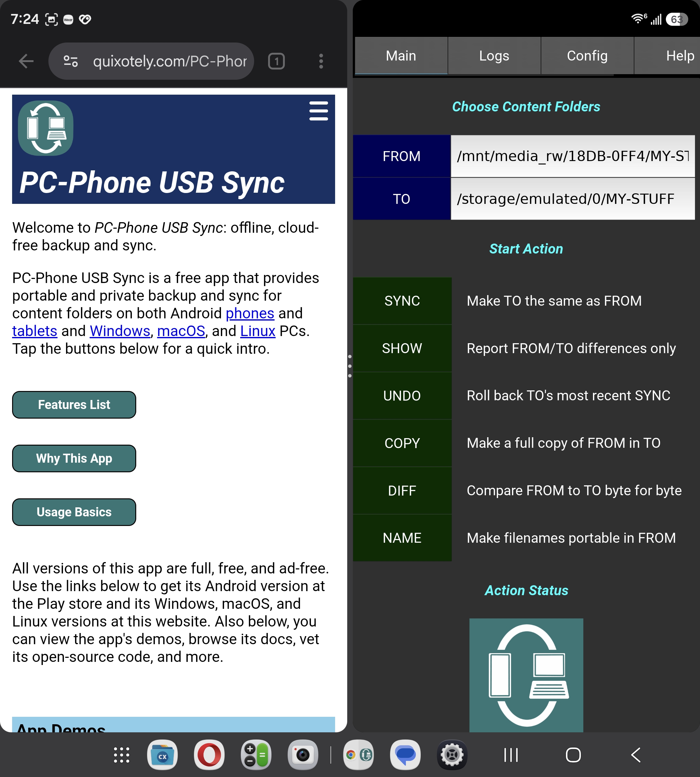Tap 'Make a full copy of FROM in TO' text
Image resolution: width=700 pixels, height=777 pixels.
pos(563,443)
